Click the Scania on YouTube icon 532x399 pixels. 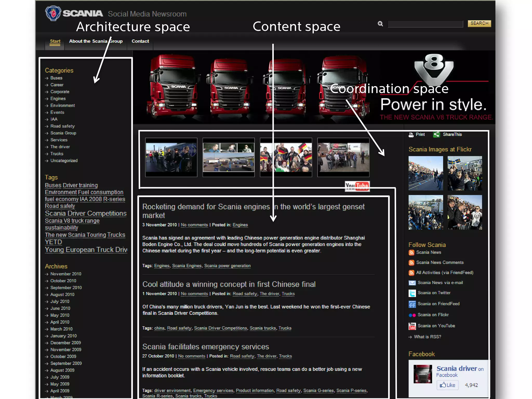tap(412, 326)
